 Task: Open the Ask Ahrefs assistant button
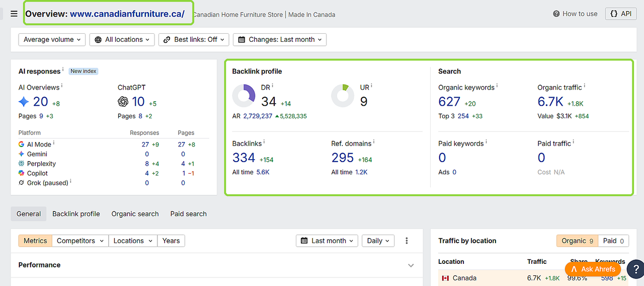(x=593, y=269)
